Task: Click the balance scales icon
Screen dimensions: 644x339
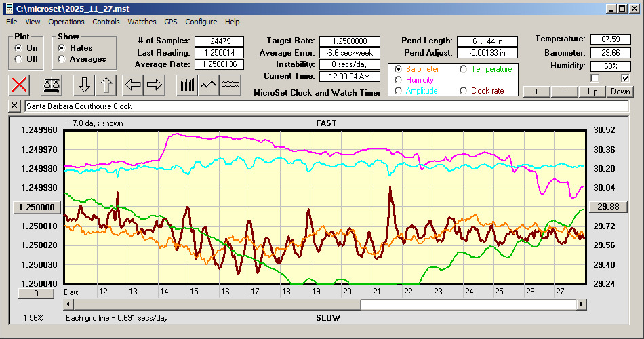Action: click(x=51, y=85)
